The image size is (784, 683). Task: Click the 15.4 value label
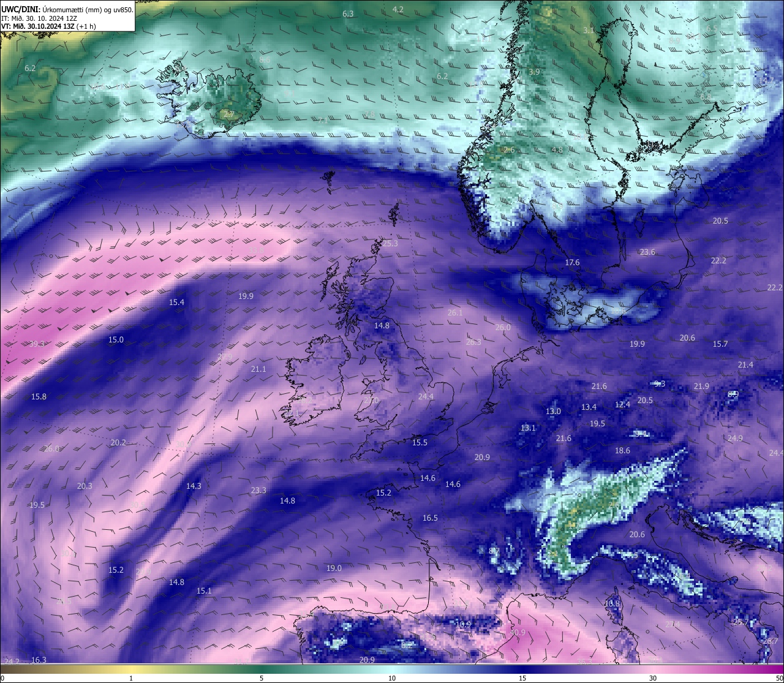(x=176, y=302)
